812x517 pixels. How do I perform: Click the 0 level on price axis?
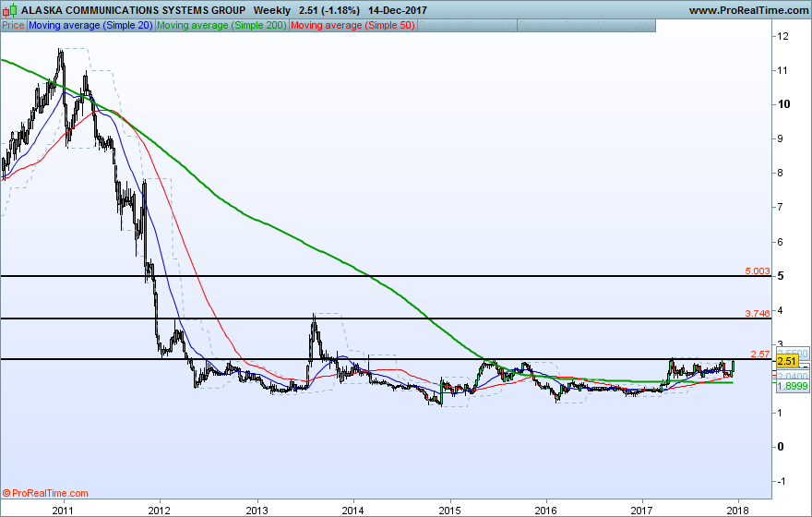click(781, 447)
